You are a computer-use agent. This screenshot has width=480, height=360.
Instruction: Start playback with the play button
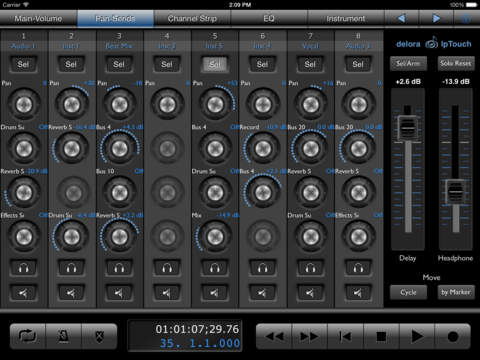point(417,336)
